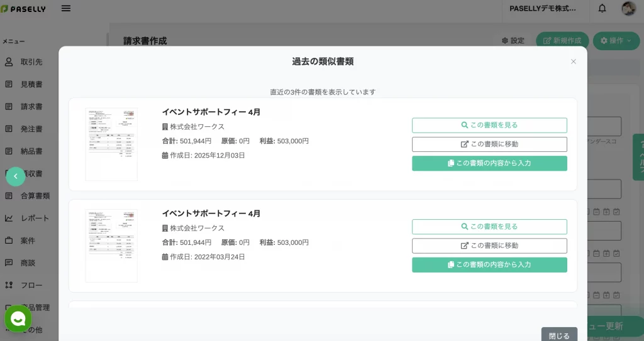
Task: Click the レポート chart icon
Action: coord(9,218)
